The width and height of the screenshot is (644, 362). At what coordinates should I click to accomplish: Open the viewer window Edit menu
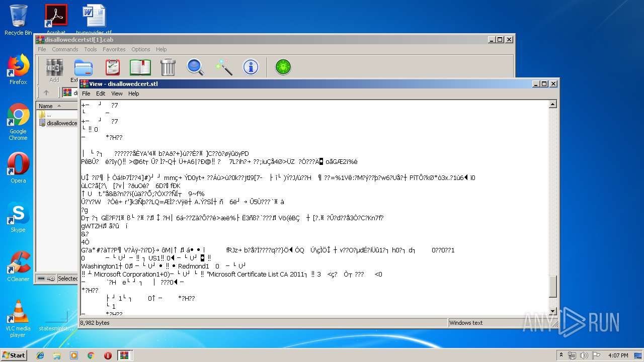101,94
